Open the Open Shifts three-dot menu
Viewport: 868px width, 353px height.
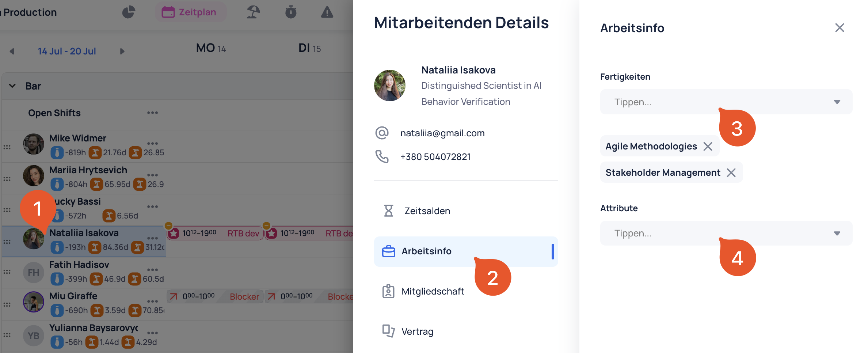click(152, 113)
